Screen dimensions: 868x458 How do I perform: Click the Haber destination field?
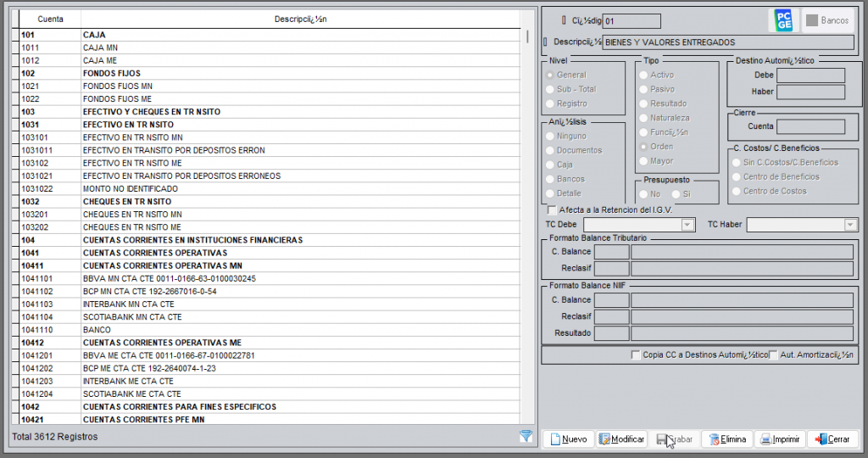click(x=811, y=92)
